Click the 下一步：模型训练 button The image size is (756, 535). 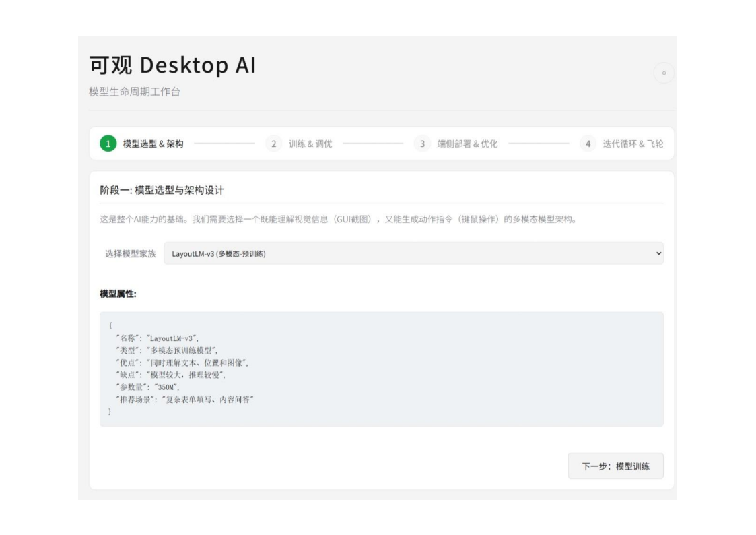click(x=615, y=466)
